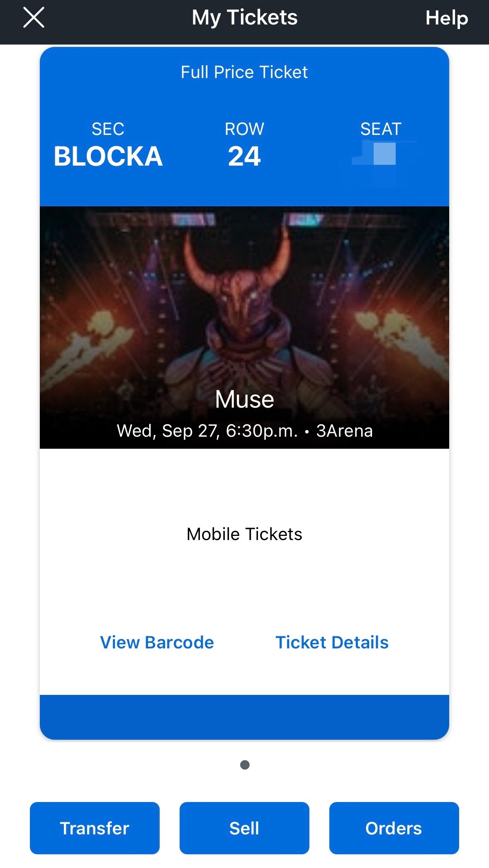Select the ticket page indicator dot

[x=245, y=765]
